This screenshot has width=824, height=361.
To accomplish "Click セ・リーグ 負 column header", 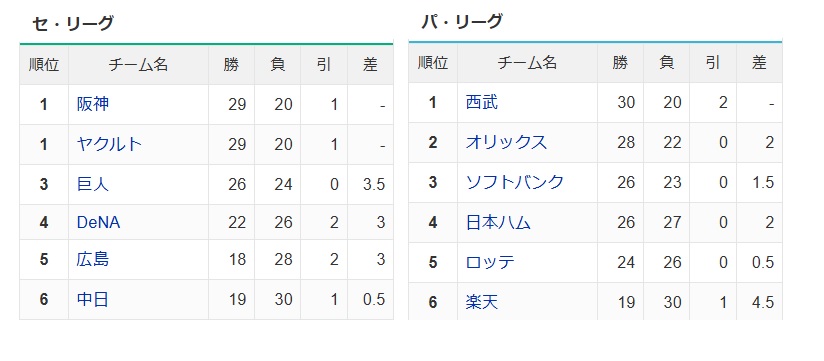I will pyautogui.click(x=277, y=65).
